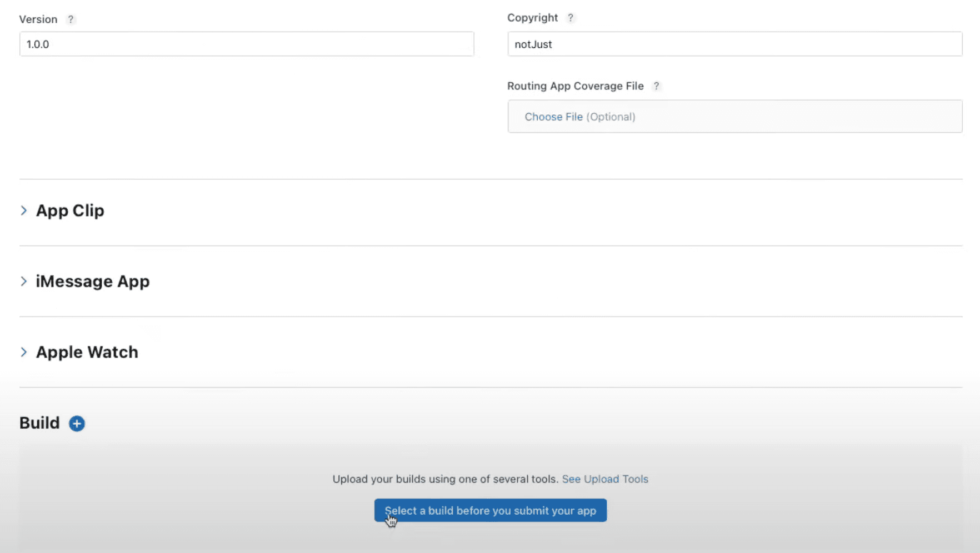Click the App Clip heading text
Viewport: 980px width, 553px height.
(x=69, y=210)
